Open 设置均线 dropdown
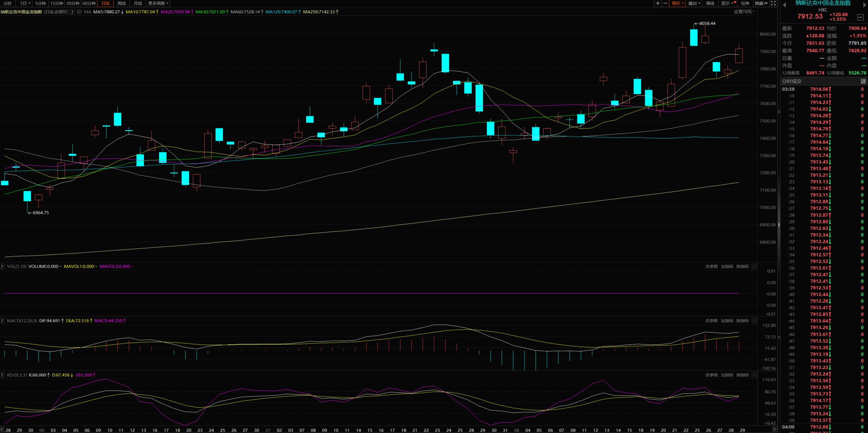The image size is (868, 433). (744, 12)
